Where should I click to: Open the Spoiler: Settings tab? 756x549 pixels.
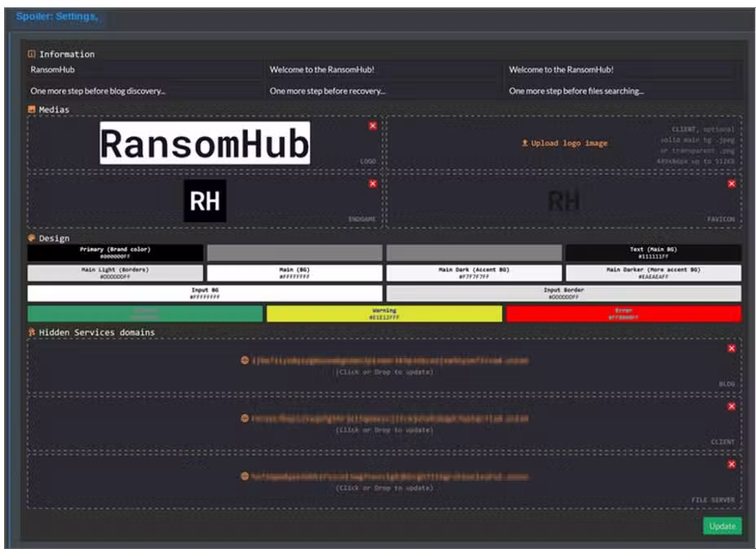point(56,16)
